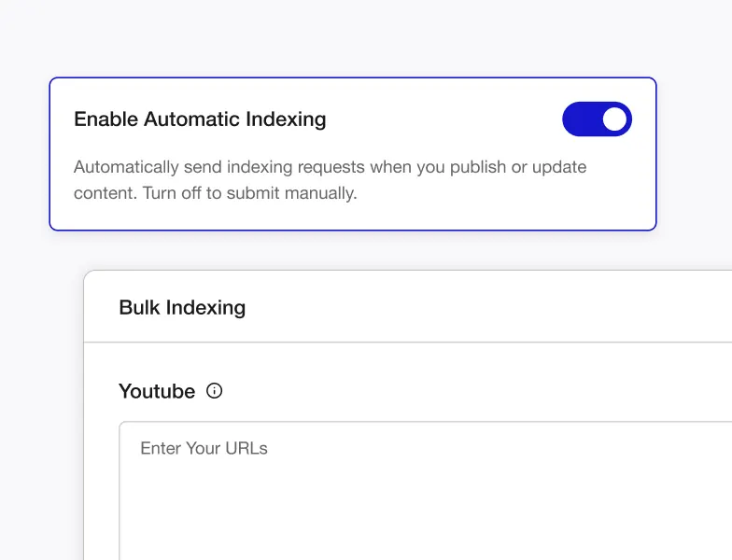
Task: Disable automatic indexing using the blue switch
Action: (x=597, y=119)
